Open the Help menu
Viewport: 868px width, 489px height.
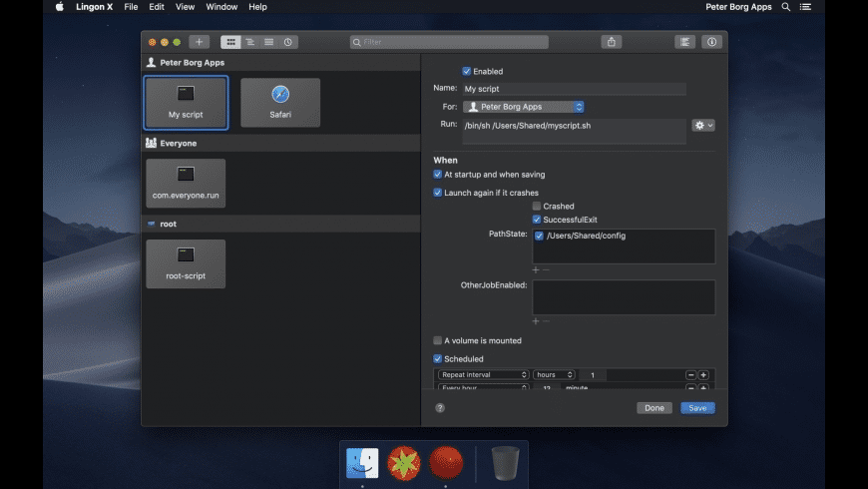pyautogui.click(x=257, y=7)
